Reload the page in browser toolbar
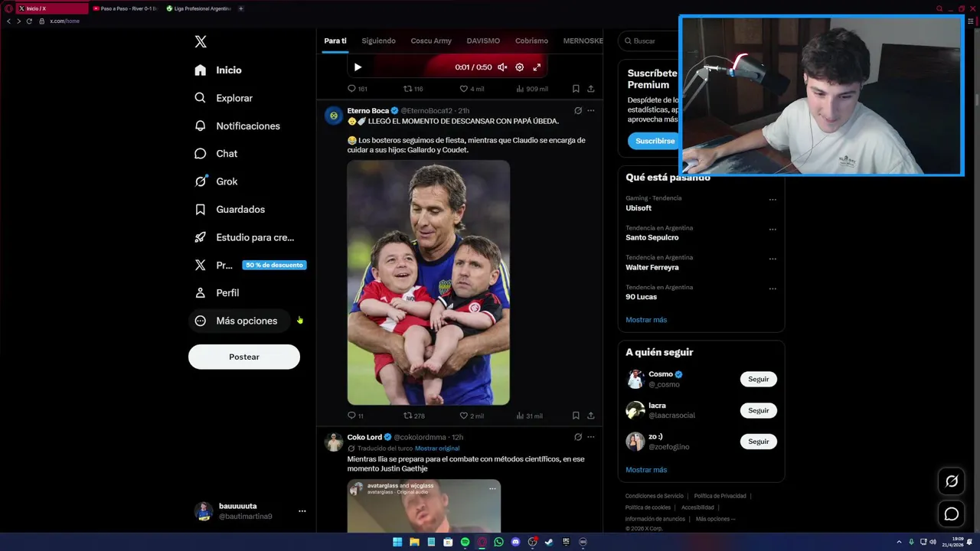The width and height of the screenshot is (980, 551). 29,21
